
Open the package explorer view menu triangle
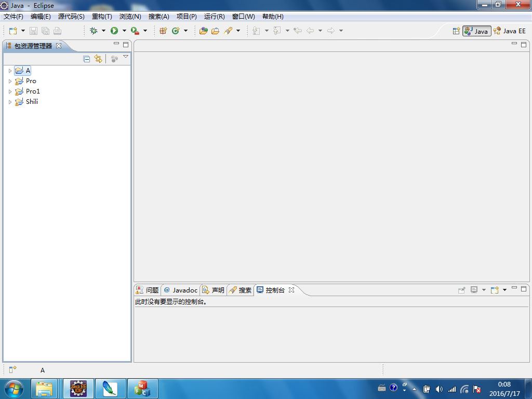click(x=126, y=57)
